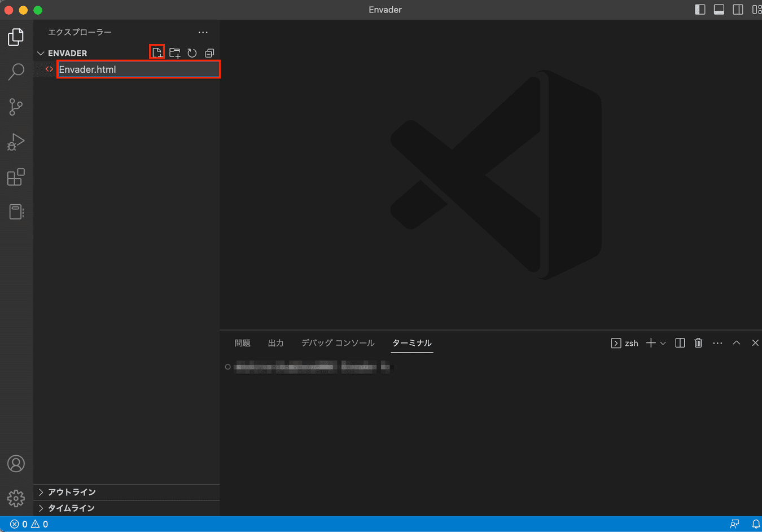Switch to the ターミナル tab

pos(412,343)
